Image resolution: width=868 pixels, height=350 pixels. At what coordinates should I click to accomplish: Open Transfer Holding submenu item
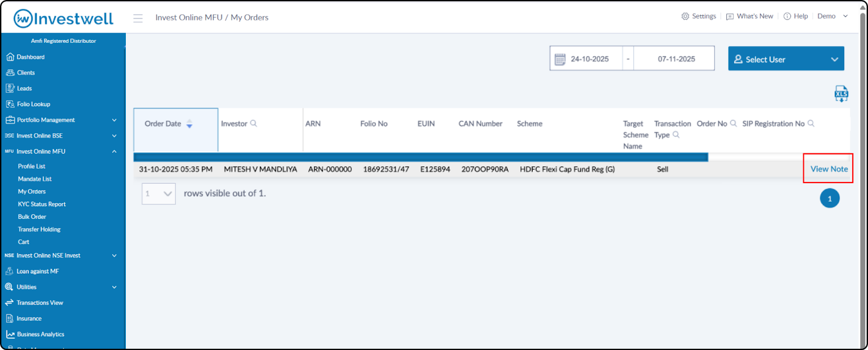[39, 229]
